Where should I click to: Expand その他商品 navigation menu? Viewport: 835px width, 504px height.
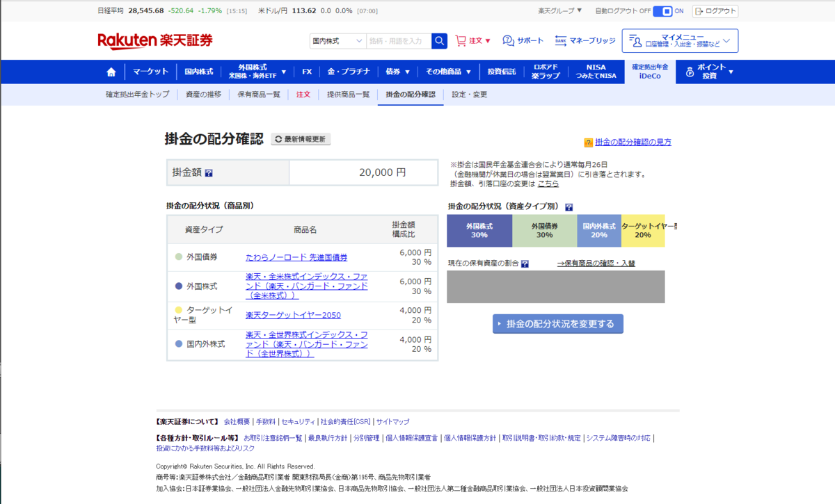tap(448, 72)
